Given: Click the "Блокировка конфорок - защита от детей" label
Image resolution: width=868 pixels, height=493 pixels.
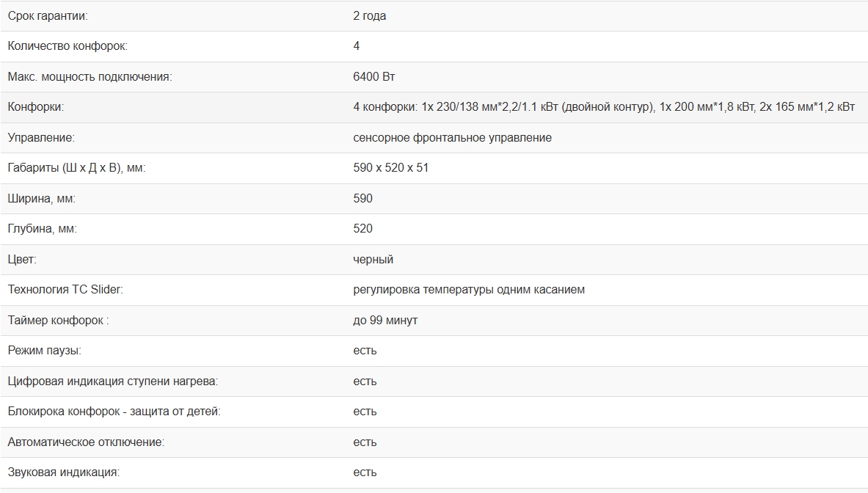Looking at the screenshot, I should point(114,412).
